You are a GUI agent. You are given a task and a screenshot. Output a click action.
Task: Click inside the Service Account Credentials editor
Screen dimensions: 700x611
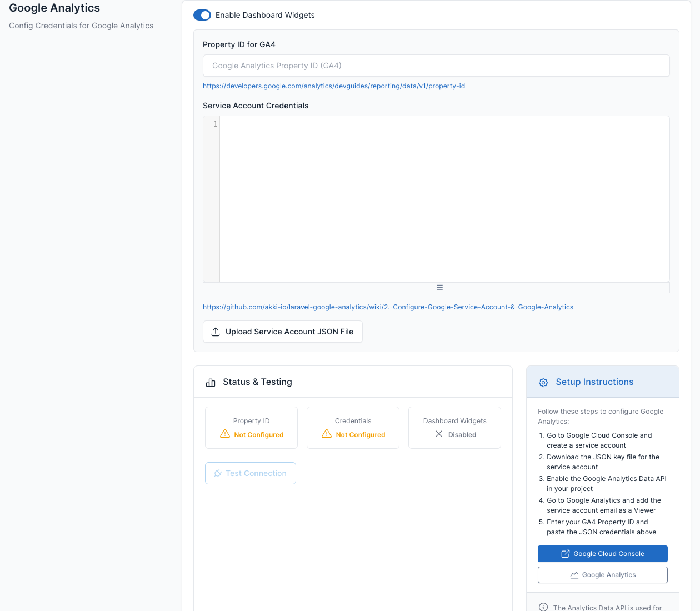point(444,199)
